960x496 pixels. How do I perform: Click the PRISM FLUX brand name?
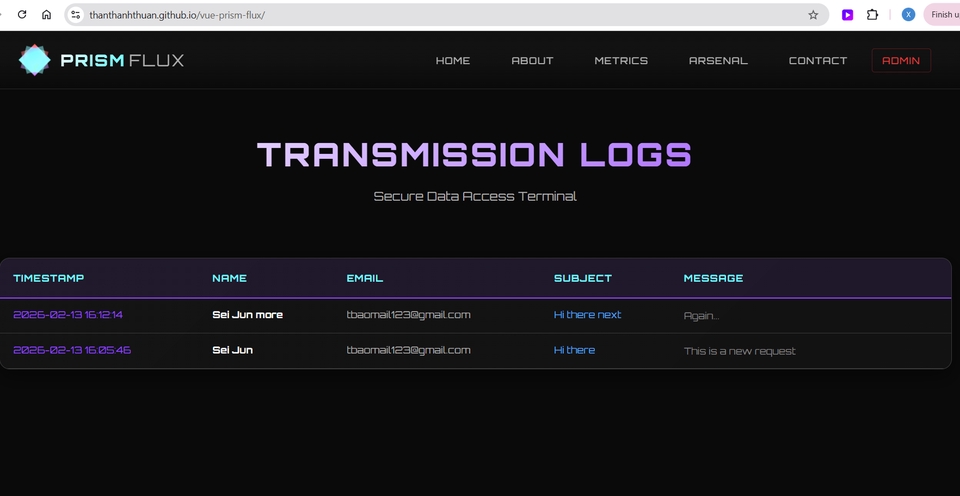click(122, 61)
